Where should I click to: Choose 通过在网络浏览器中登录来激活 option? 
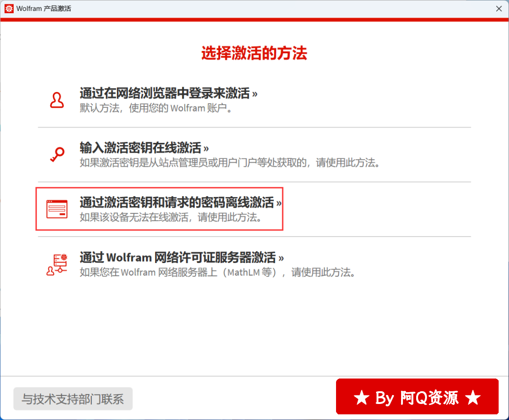coord(168,93)
